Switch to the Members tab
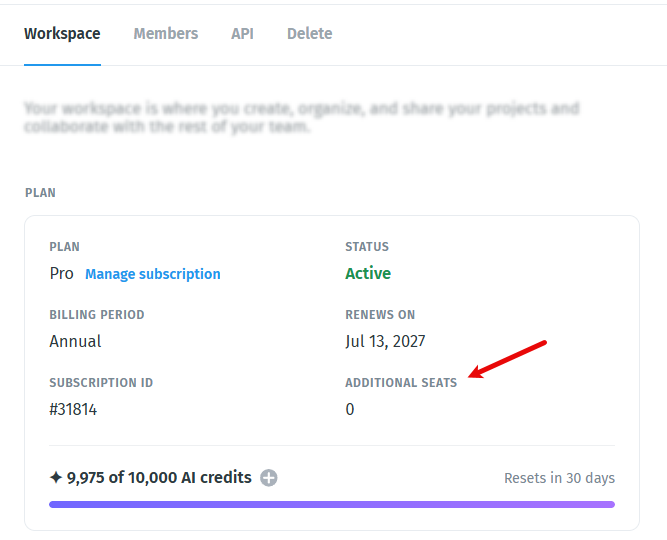 tap(166, 34)
